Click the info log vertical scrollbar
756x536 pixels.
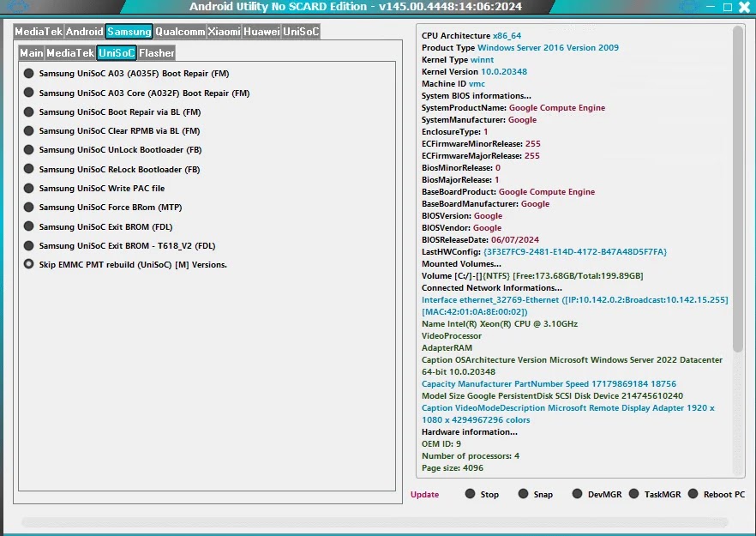click(738, 190)
